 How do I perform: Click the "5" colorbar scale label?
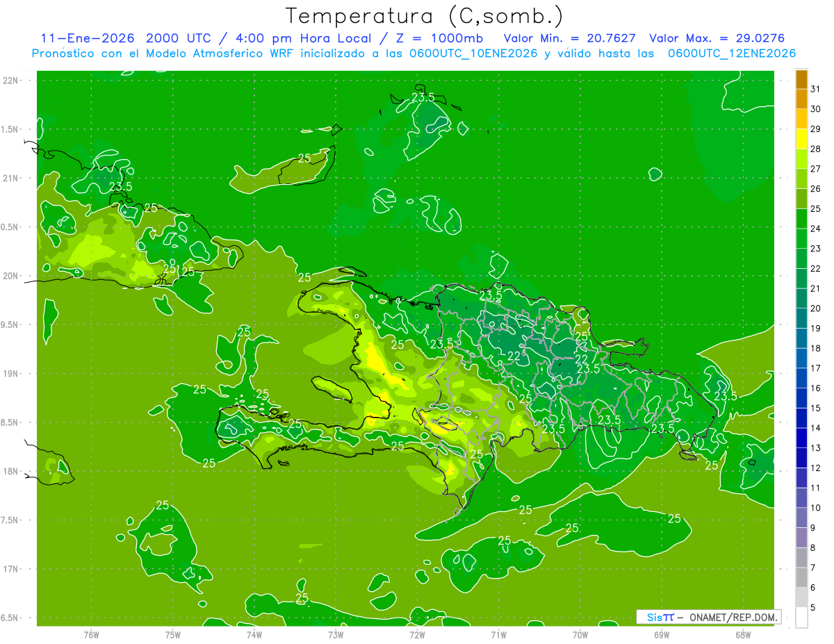813,608
